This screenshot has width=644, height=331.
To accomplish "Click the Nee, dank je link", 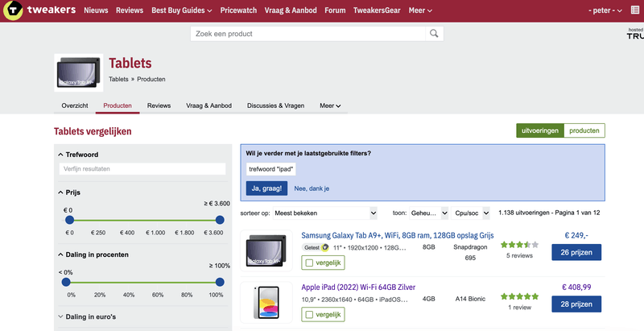I will coord(312,188).
